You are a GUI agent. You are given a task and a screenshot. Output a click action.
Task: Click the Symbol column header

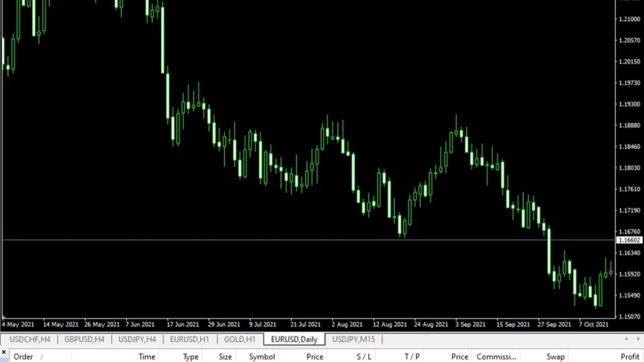coord(262,356)
